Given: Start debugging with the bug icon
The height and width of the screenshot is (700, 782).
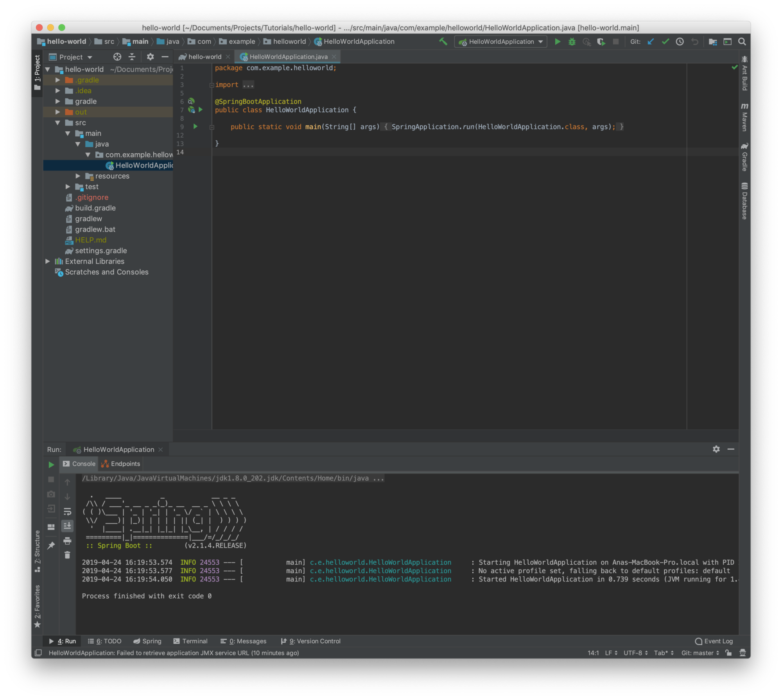Looking at the screenshot, I should point(572,41).
